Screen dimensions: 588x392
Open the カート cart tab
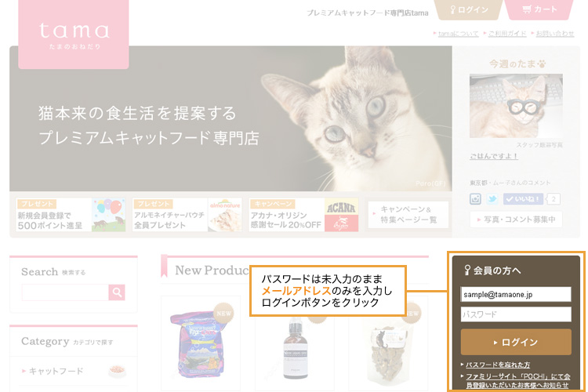(x=539, y=9)
